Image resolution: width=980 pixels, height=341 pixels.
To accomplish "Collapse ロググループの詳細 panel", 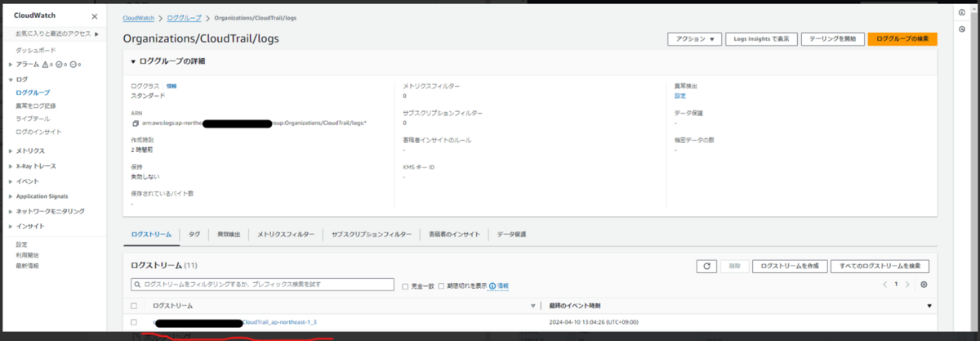I will pyautogui.click(x=135, y=61).
